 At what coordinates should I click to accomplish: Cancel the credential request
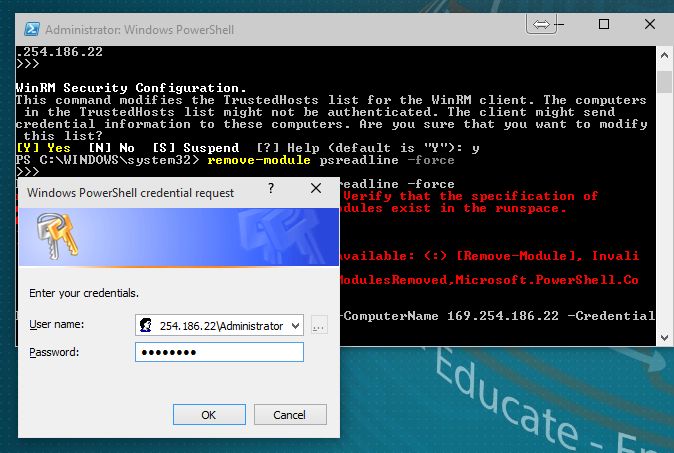coord(291,414)
